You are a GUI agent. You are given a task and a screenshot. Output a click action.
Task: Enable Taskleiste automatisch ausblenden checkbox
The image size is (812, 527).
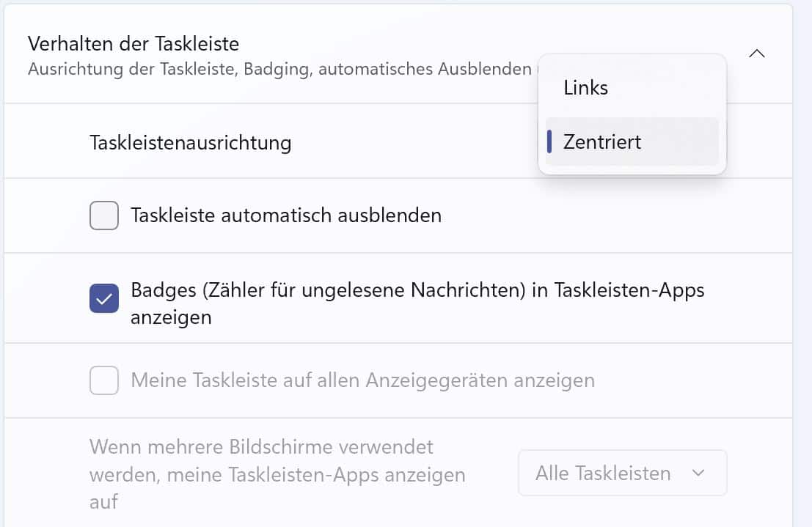[x=104, y=215]
